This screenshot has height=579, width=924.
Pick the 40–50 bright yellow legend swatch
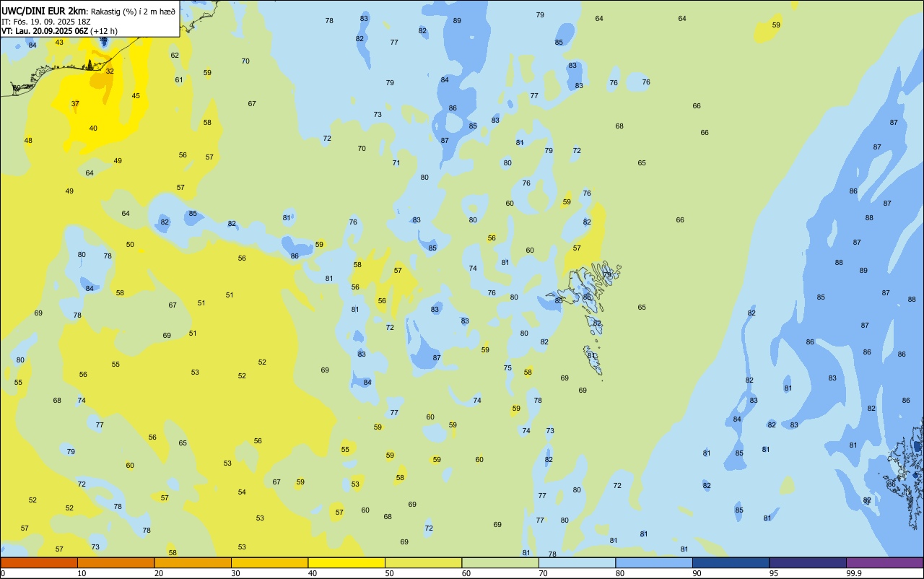click(346, 562)
